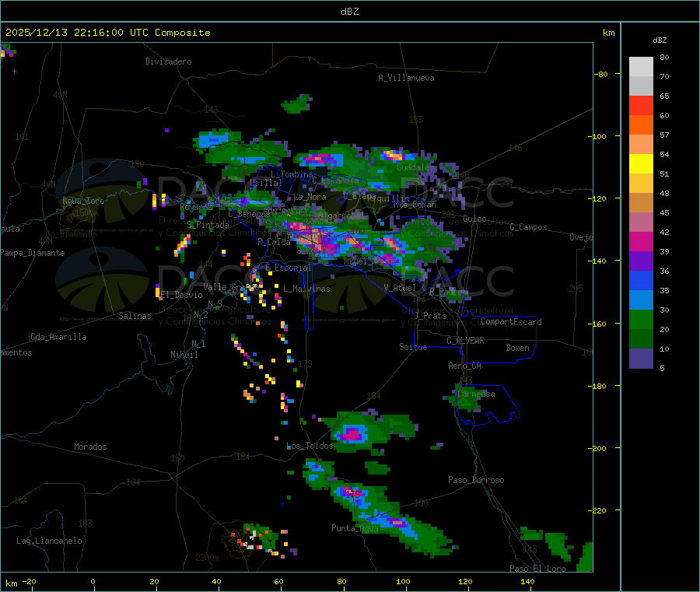Click the red 60-65 dBZ legend band
The image size is (700, 592).
pyautogui.click(x=641, y=105)
